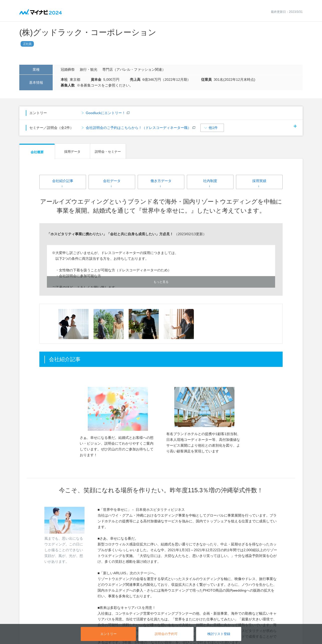Switch to 説明会・セミナー tab
The height and width of the screenshot is (644, 322).
tap(108, 151)
